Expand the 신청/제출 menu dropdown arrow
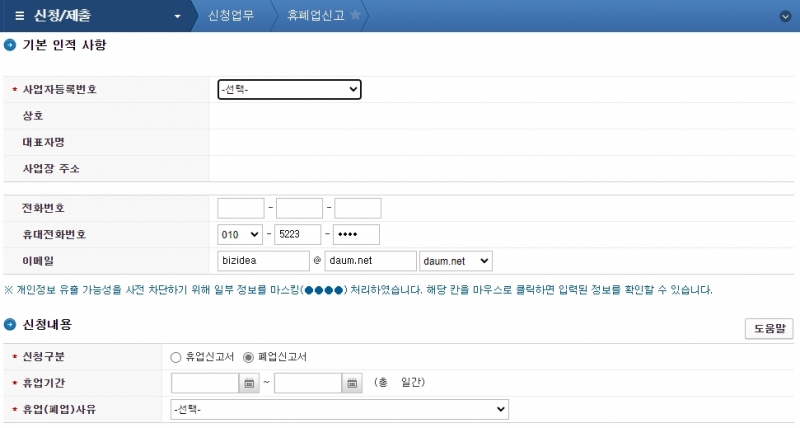Viewport: 800px width, 428px height. 177,16
